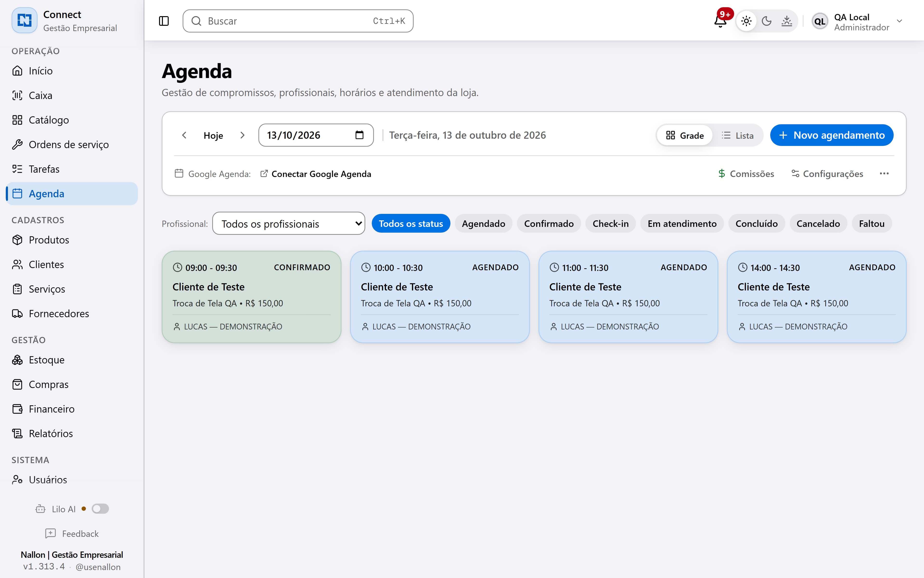Open the notifications bell
The width and height of the screenshot is (924, 578).
[720, 21]
